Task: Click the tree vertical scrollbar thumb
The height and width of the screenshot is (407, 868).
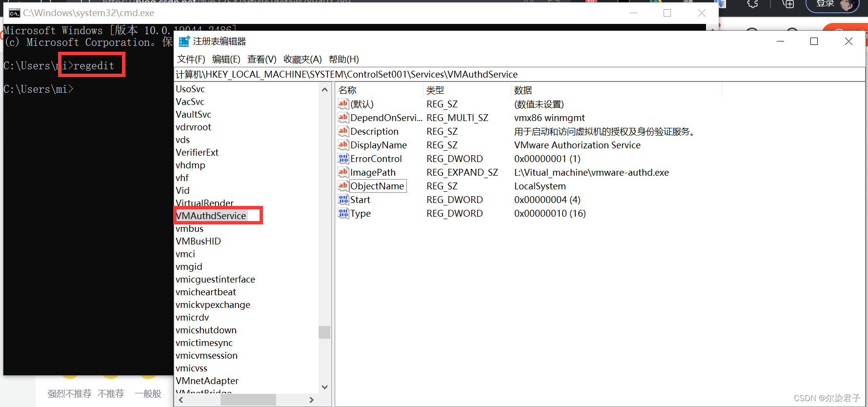Action: point(324,332)
